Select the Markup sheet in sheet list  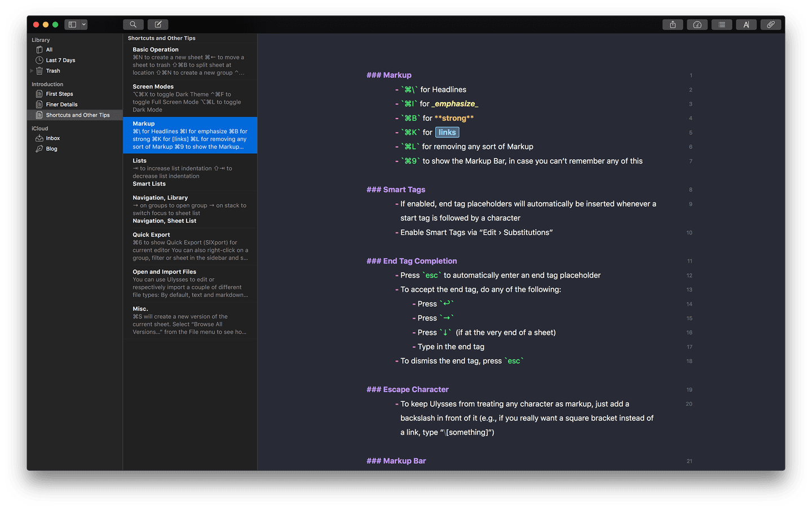[189, 135]
